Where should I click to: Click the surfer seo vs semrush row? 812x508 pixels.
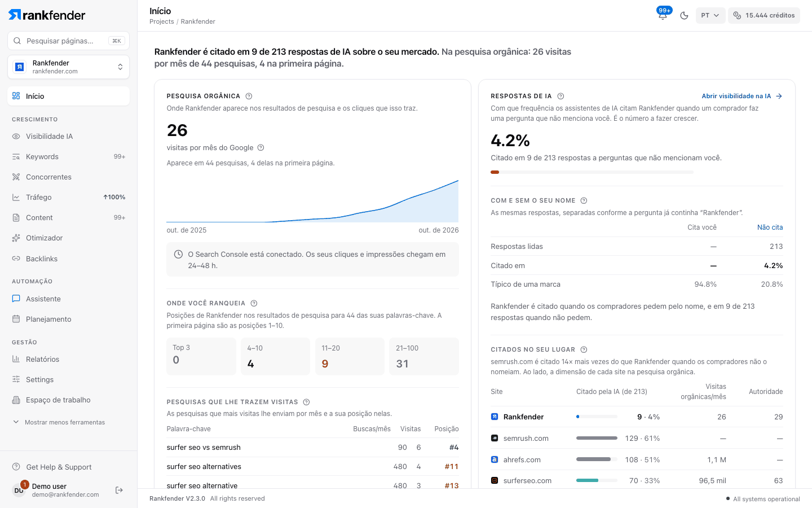tap(312, 447)
